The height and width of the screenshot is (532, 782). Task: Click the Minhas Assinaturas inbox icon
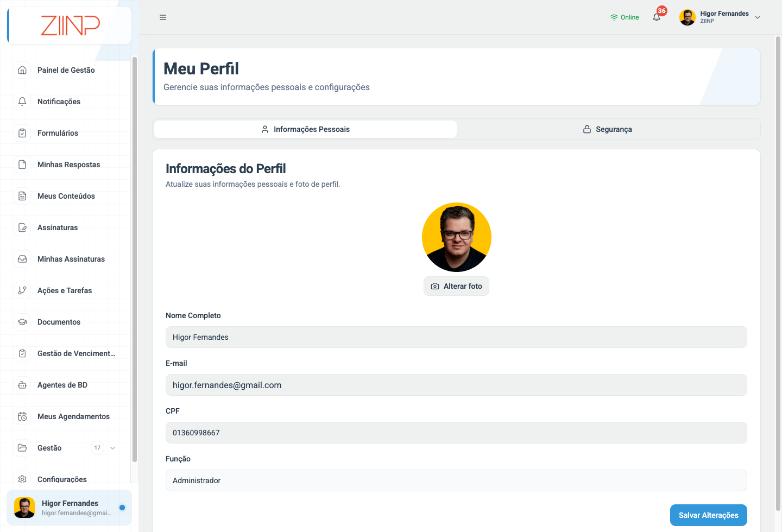click(22, 259)
